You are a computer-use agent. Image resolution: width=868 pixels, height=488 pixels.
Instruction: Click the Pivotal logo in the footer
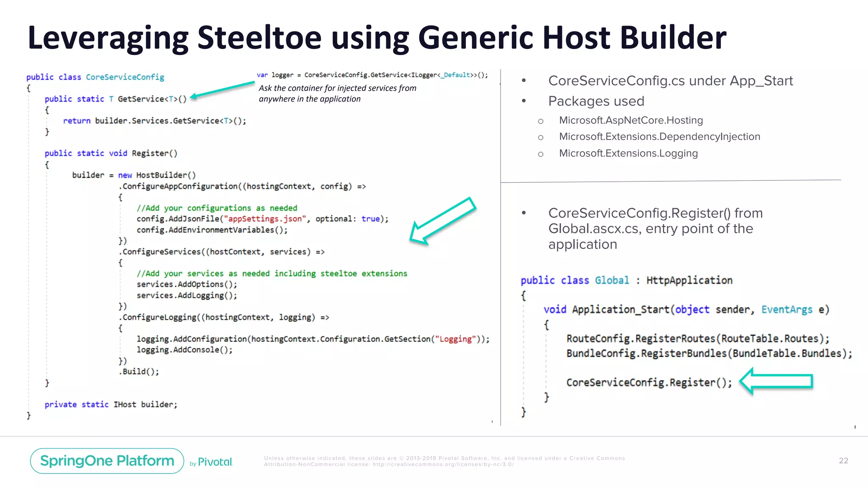click(x=215, y=462)
